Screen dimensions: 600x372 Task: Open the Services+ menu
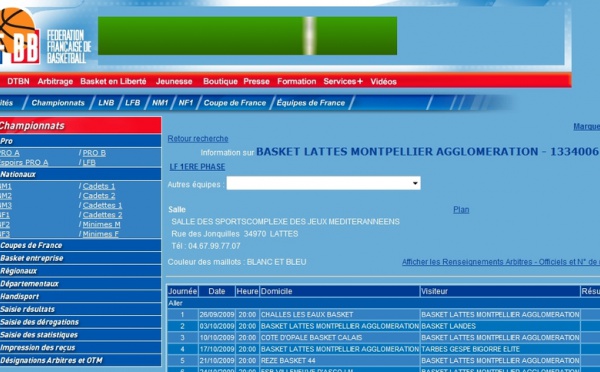click(343, 81)
